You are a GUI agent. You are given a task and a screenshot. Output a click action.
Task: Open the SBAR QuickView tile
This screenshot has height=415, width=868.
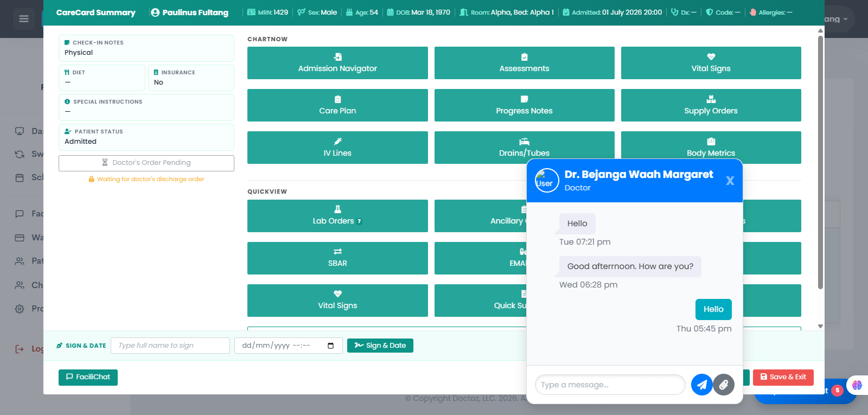pyautogui.click(x=337, y=258)
